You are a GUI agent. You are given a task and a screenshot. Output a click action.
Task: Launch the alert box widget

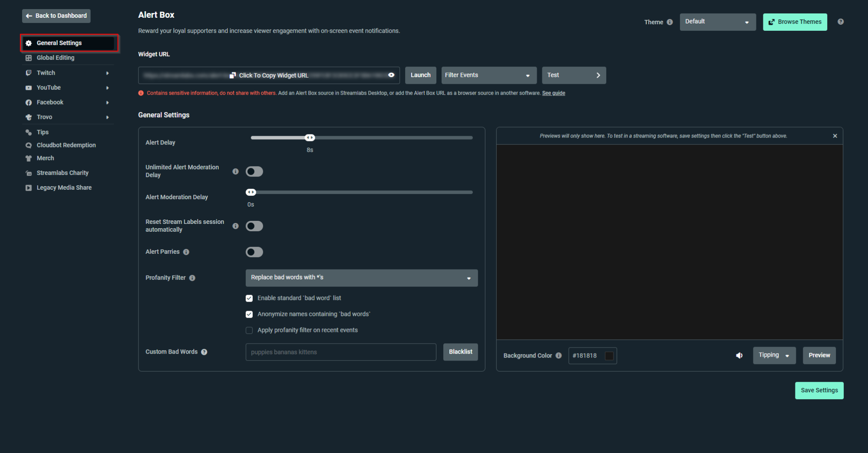(x=420, y=75)
